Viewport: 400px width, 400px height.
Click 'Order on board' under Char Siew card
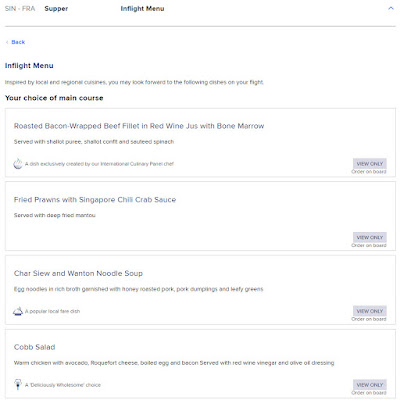tap(369, 319)
